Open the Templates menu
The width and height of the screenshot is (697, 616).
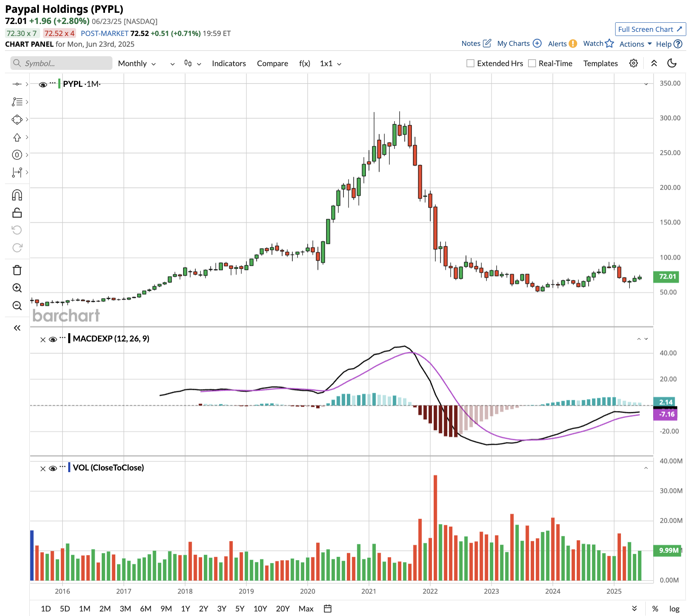[x=600, y=63]
